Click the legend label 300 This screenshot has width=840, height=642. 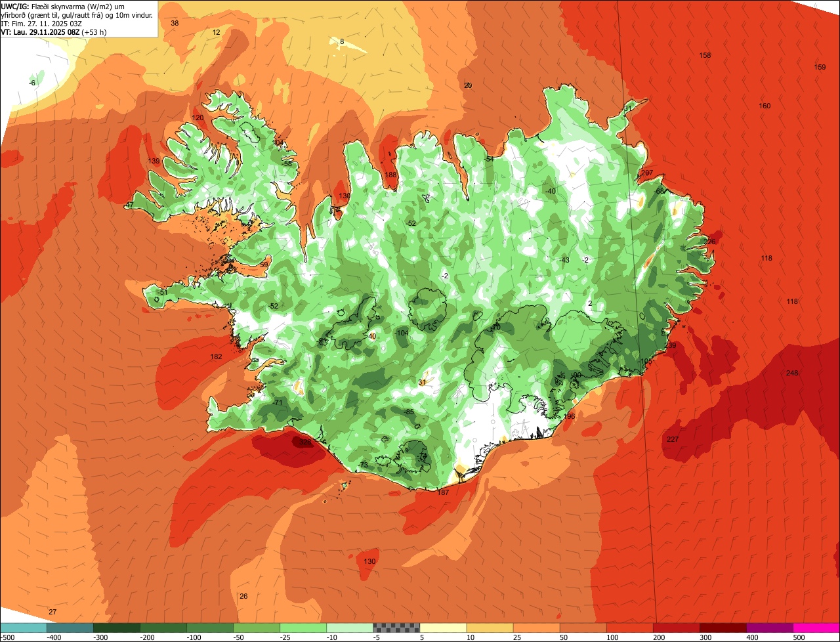point(705,637)
